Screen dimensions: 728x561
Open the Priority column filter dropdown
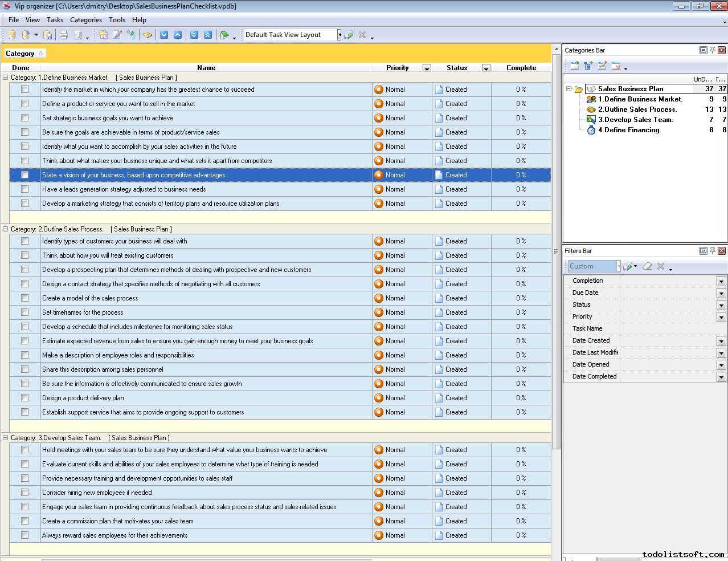[427, 68]
